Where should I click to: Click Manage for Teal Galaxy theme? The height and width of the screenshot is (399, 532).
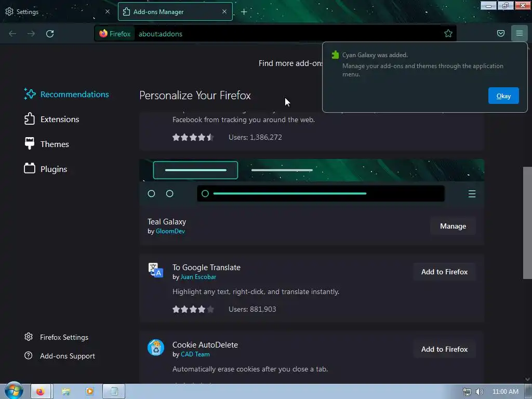(x=453, y=226)
